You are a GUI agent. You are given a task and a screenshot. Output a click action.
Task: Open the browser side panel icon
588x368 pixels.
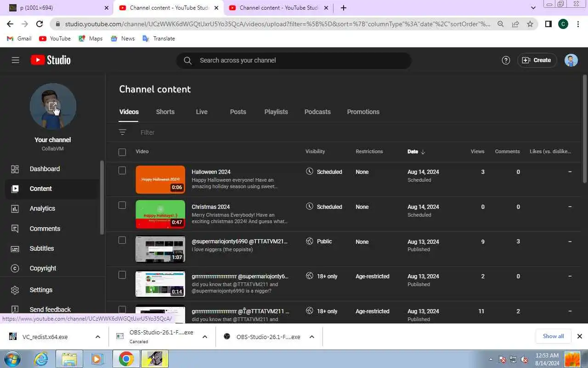(548, 24)
